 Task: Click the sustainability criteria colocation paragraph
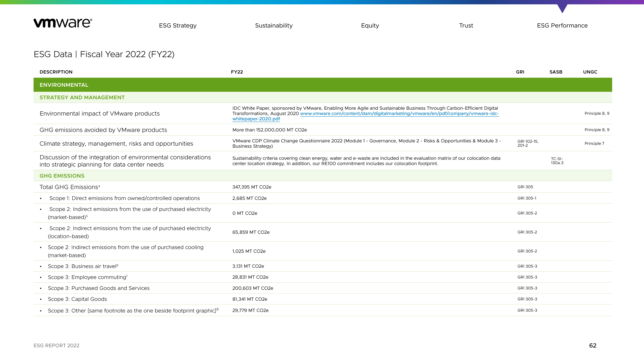pyautogui.click(x=366, y=161)
